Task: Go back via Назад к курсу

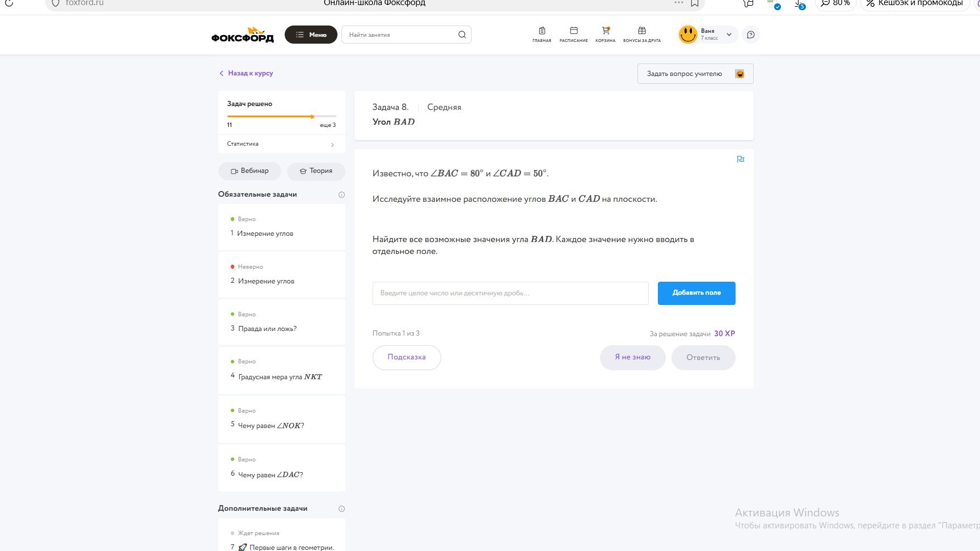Action: pos(246,73)
